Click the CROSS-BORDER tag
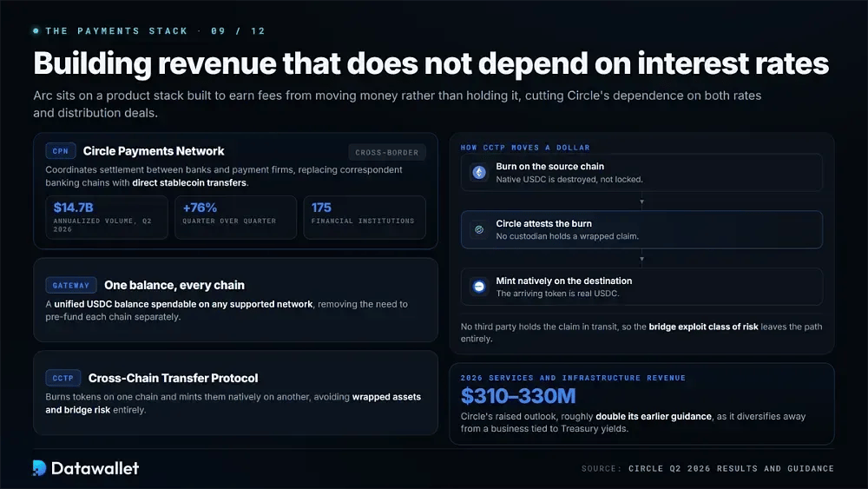 pos(387,152)
